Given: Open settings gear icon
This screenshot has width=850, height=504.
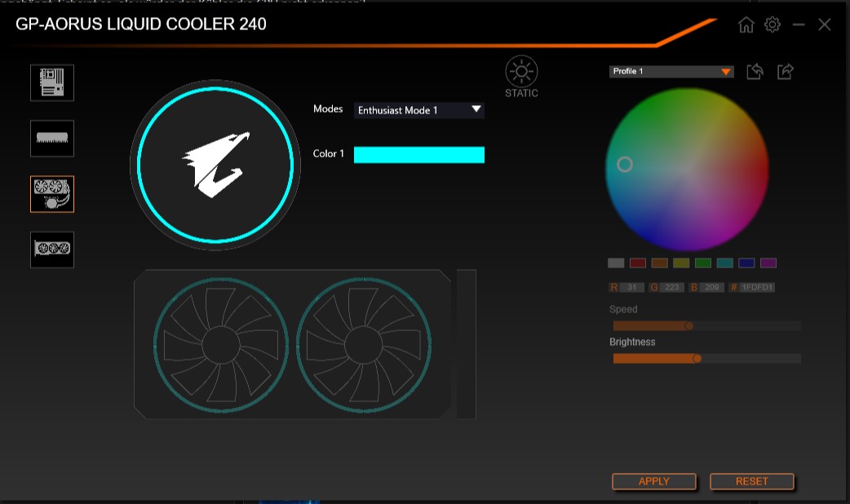Looking at the screenshot, I should tap(773, 24).
